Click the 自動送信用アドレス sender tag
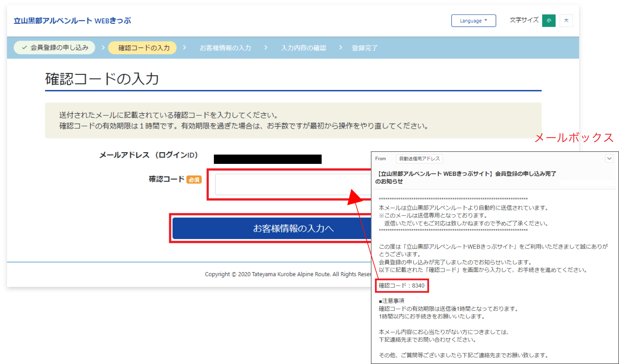 (x=419, y=159)
